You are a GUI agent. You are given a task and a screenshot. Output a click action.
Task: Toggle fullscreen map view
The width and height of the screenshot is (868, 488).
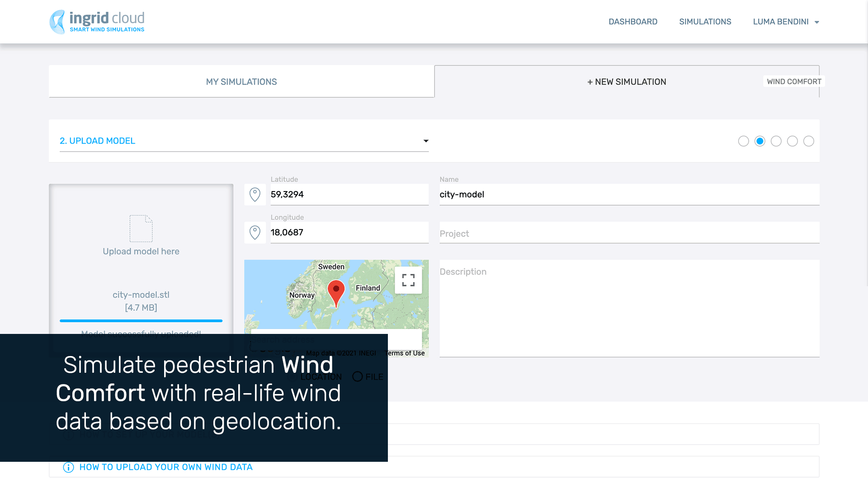408,280
